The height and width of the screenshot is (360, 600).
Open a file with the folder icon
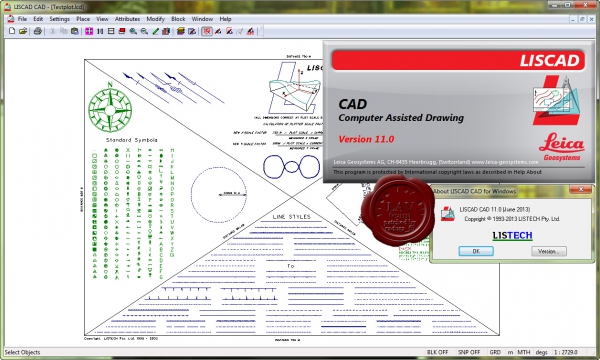click(23, 31)
